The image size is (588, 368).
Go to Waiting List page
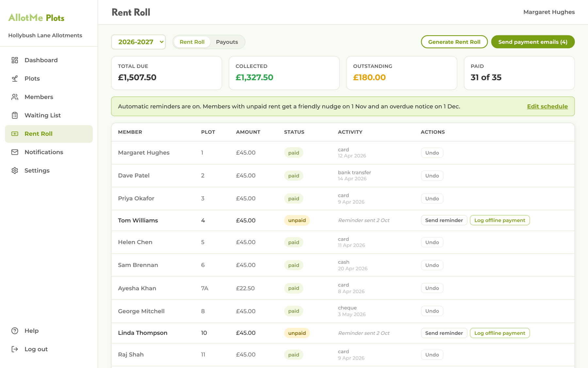point(49,115)
